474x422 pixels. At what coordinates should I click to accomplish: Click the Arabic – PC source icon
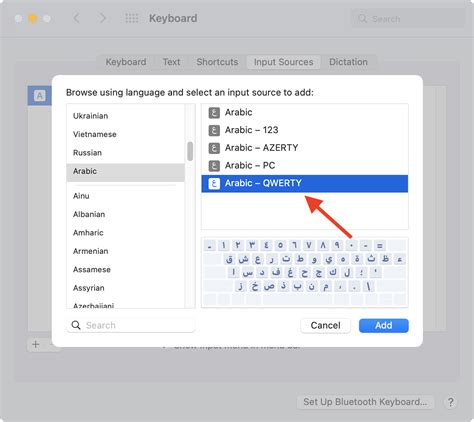pyautogui.click(x=214, y=166)
